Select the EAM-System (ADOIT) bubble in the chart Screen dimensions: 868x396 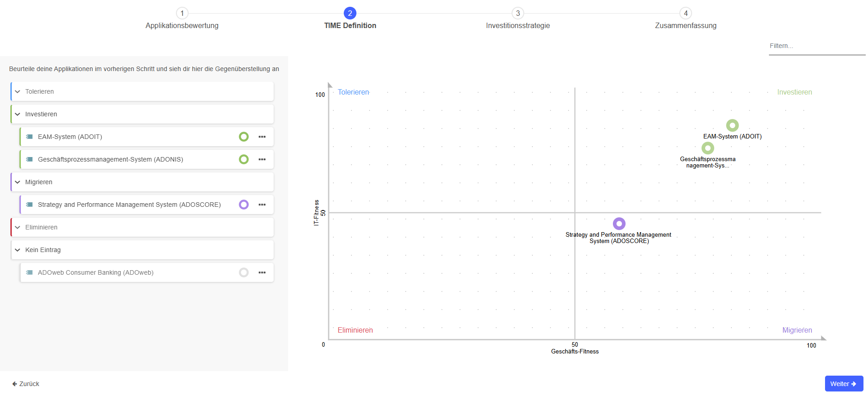click(732, 125)
